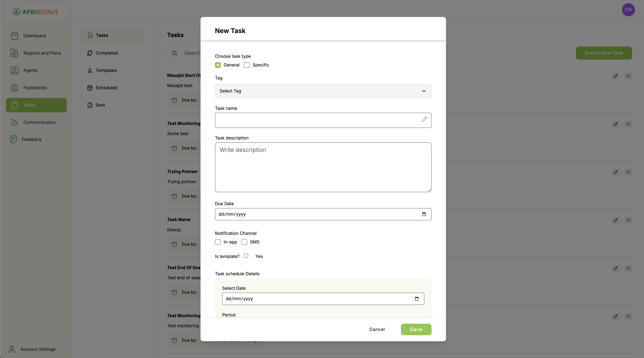
Task: Select the Specific task type option
Action: [x=247, y=65]
